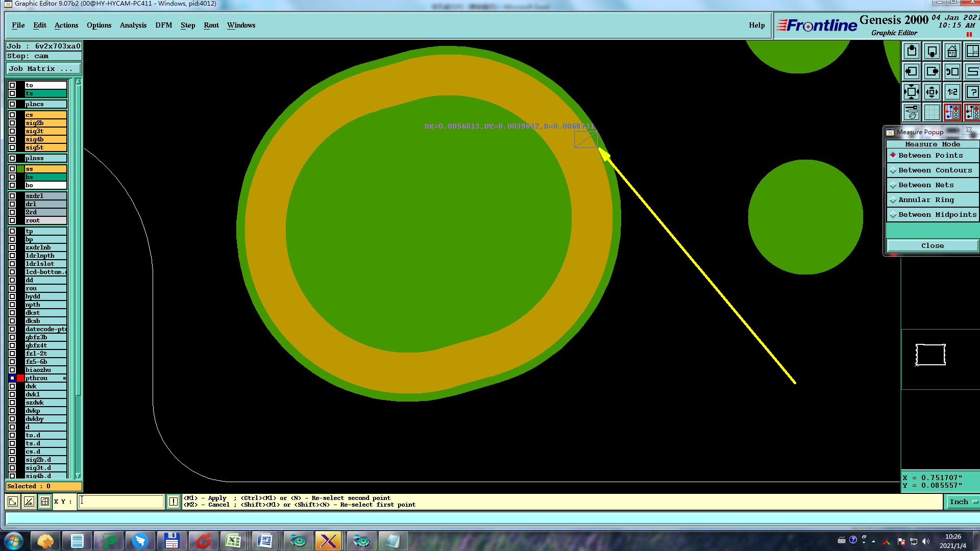Open Excel from the taskbar
980x551 pixels.
[233, 541]
